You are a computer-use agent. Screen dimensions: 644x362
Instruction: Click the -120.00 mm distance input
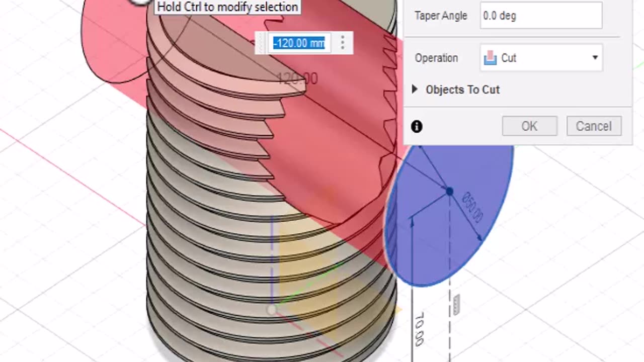coord(299,43)
